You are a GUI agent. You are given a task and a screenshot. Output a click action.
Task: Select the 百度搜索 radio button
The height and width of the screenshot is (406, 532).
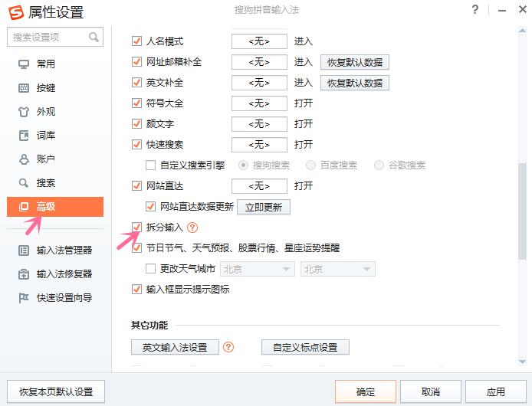tap(311, 165)
